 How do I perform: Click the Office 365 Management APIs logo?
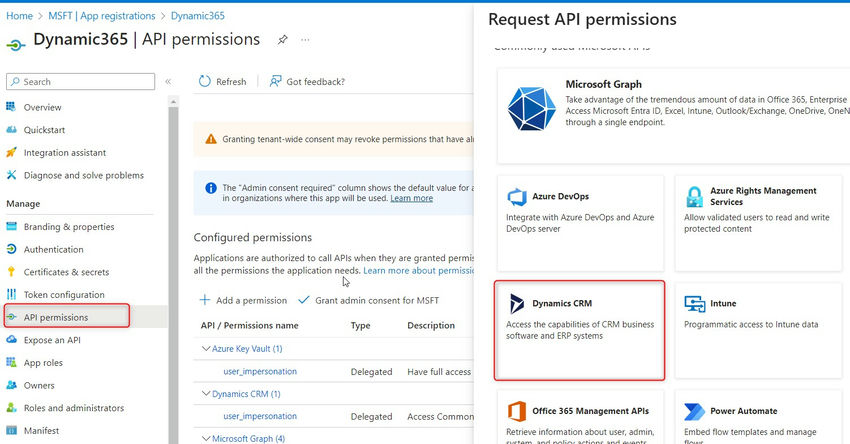pos(517,411)
